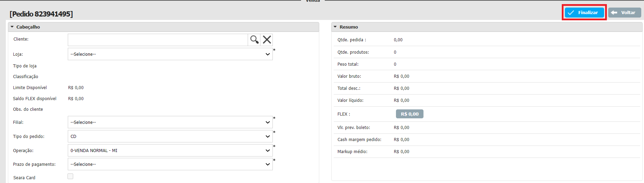
Task: Click the Total desc. label
Action: (349, 88)
